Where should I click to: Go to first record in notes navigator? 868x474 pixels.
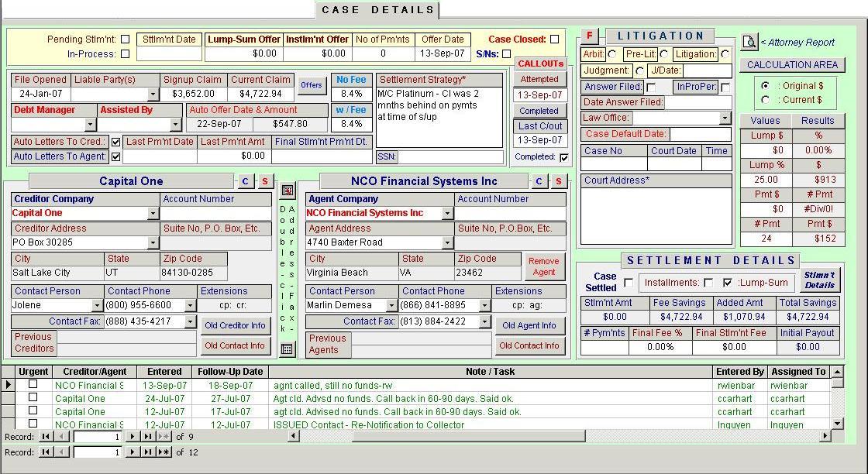(46, 436)
